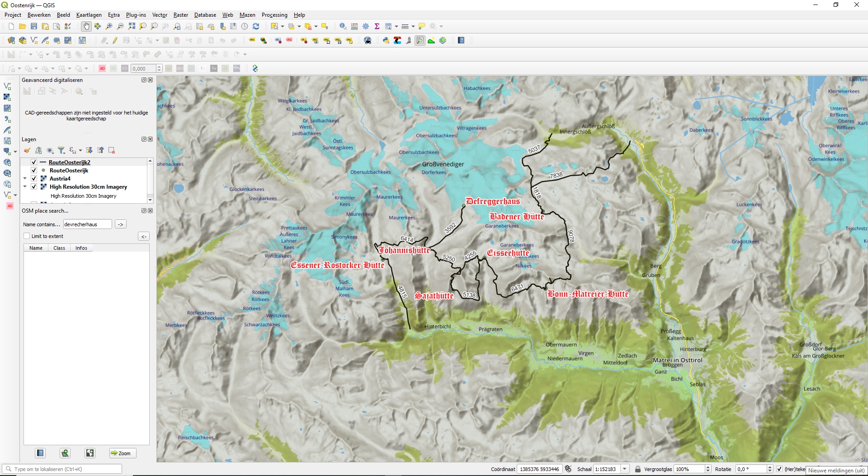
Task: Collapse the Austria4 layer tree arrow
Action: tap(25, 179)
